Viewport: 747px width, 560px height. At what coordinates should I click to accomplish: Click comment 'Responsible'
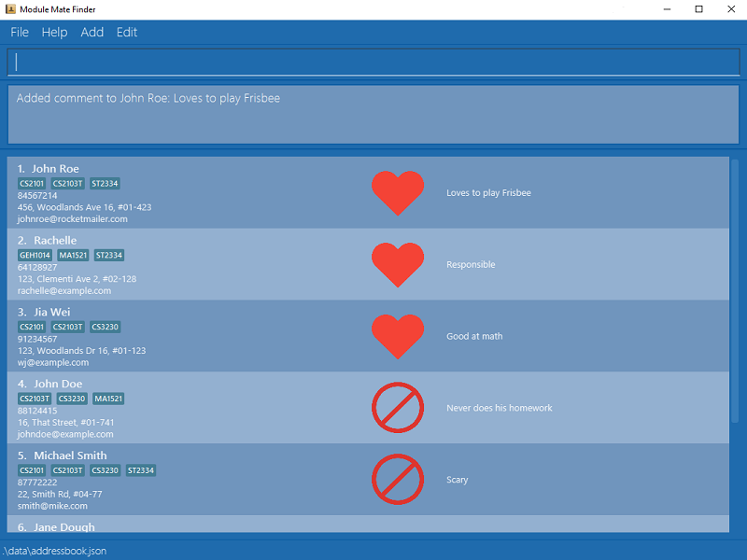coord(471,265)
